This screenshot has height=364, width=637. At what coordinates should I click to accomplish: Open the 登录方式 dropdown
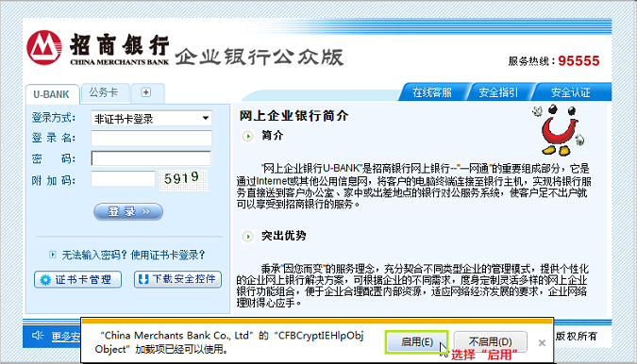click(151, 119)
